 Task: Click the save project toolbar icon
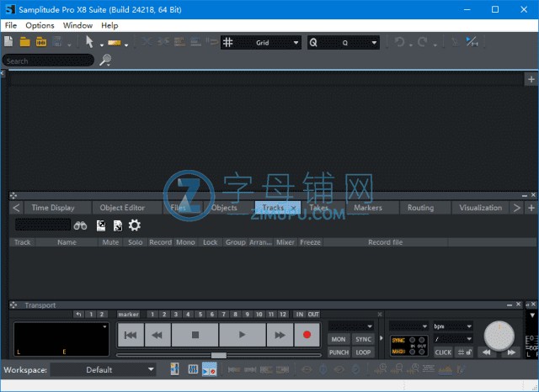tap(57, 42)
